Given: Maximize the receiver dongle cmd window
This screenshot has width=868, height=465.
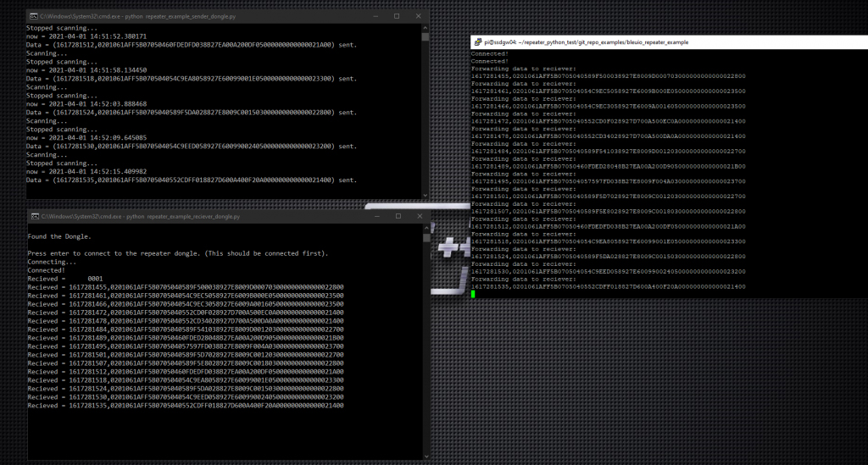Looking at the screenshot, I should pyautogui.click(x=398, y=217).
